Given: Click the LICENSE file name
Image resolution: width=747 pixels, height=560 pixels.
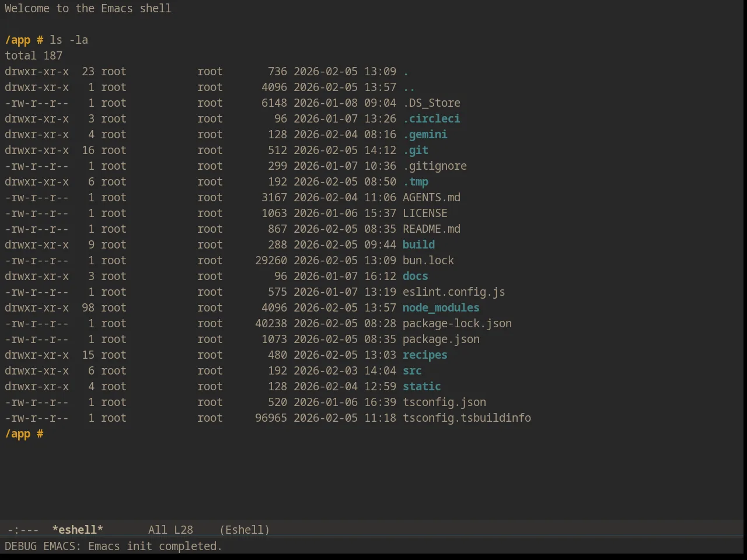Looking at the screenshot, I should 425,213.
